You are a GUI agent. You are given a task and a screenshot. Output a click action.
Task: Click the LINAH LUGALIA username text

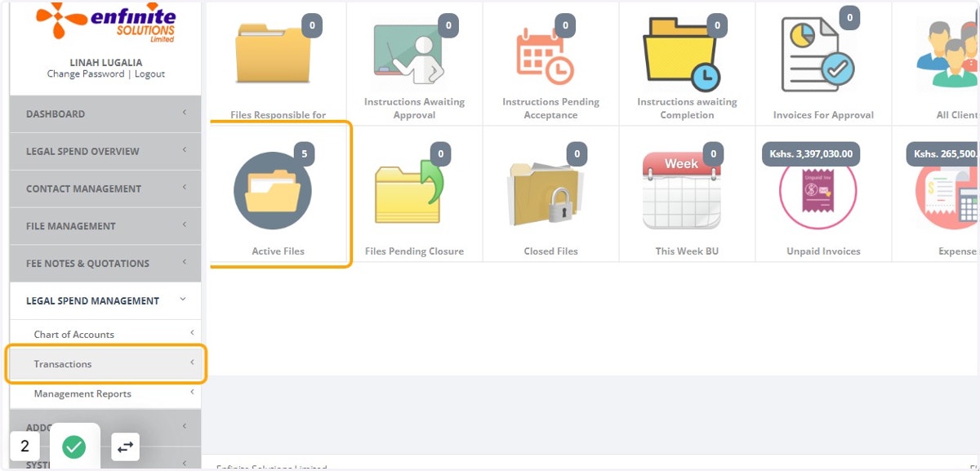coord(106,63)
